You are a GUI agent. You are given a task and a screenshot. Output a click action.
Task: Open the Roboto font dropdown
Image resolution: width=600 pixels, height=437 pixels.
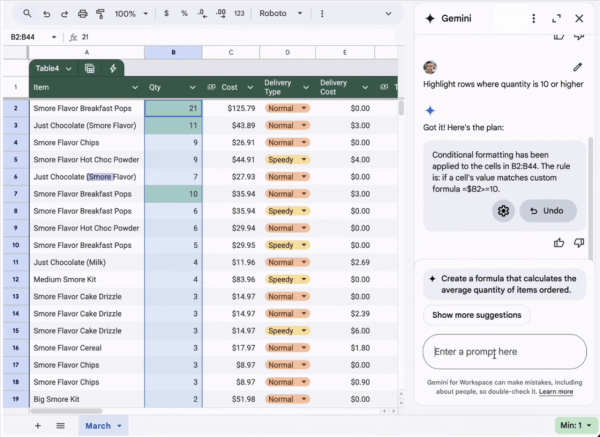[281, 13]
